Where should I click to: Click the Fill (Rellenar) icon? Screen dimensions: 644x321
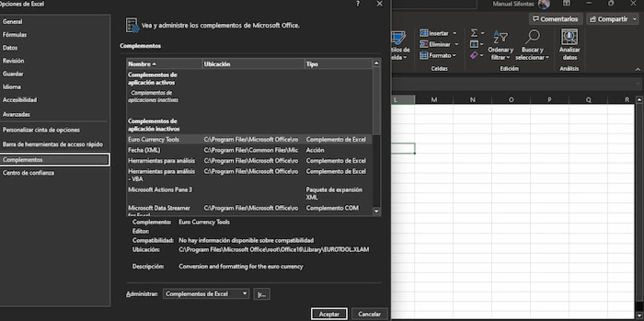click(474, 44)
